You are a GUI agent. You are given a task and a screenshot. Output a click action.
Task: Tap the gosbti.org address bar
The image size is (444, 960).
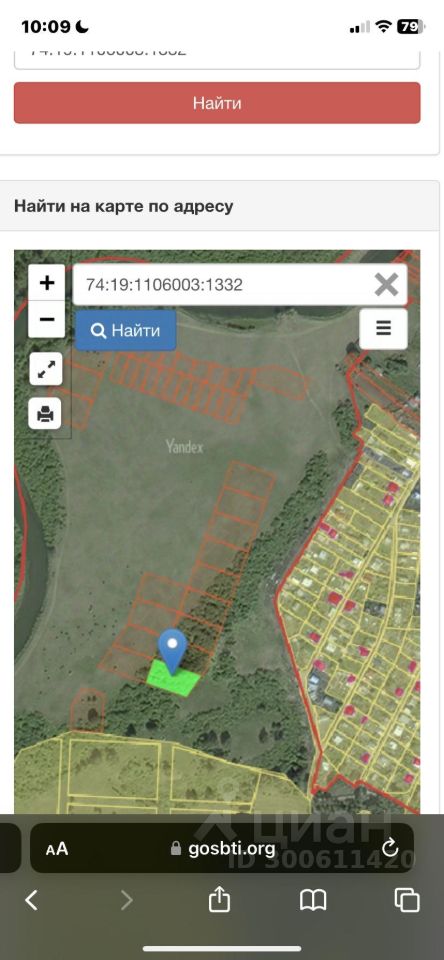[x=222, y=848]
